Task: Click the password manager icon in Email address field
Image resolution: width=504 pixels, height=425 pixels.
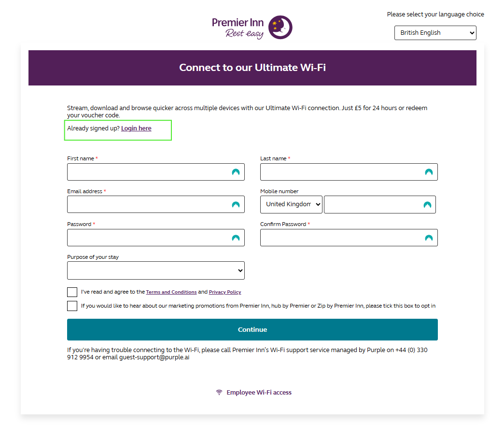Action: coord(236,205)
